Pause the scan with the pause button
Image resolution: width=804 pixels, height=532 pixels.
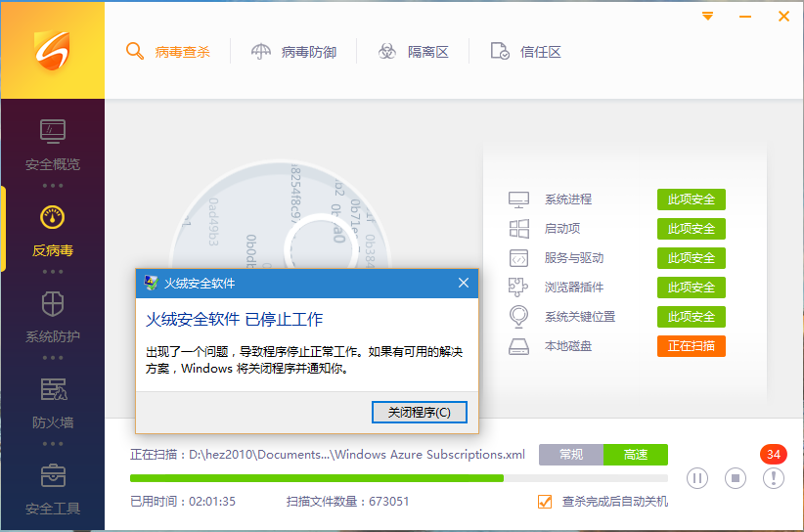[696, 478]
